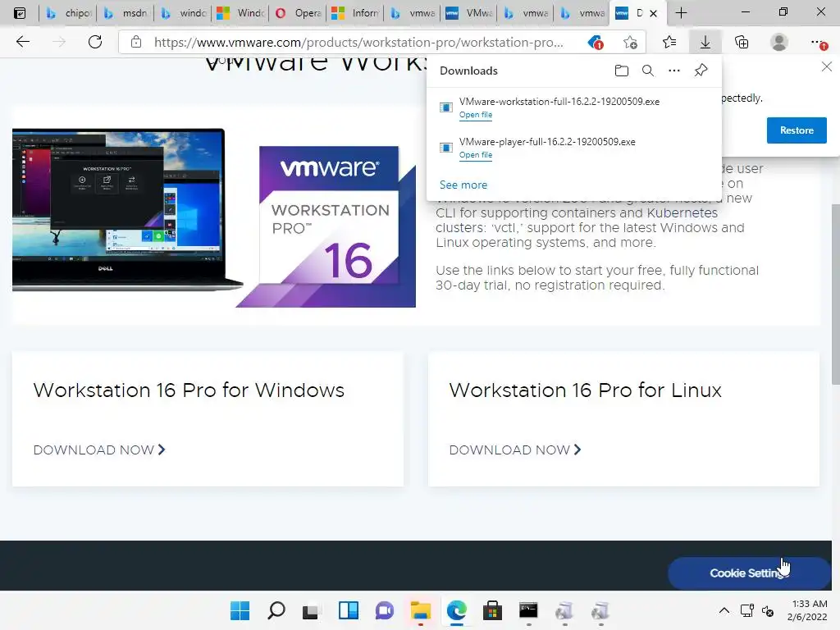
Task: Open the clock and date flyout
Action: click(x=807, y=610)
